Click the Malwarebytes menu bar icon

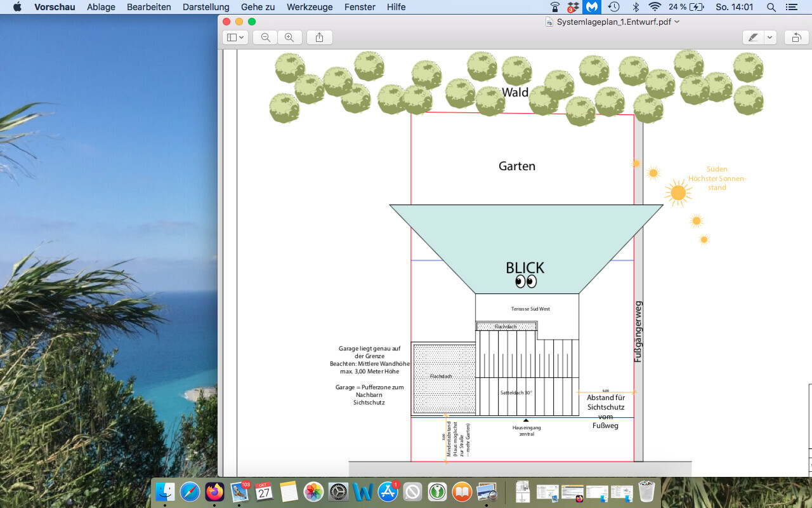click(x=592, y=7)
